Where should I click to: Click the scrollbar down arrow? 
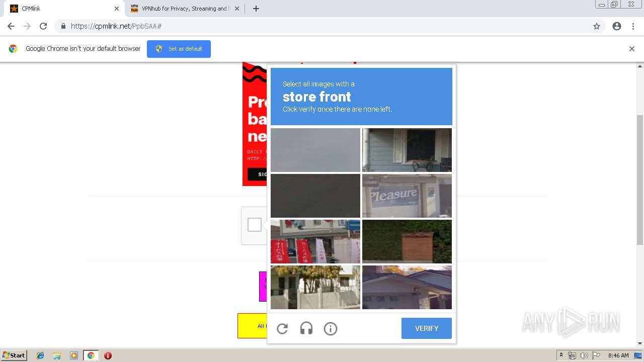pos(640,343)
